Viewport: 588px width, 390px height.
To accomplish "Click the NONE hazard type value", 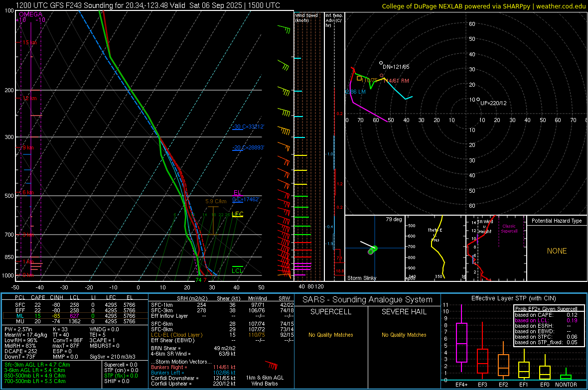I will [x=557, y=251].
